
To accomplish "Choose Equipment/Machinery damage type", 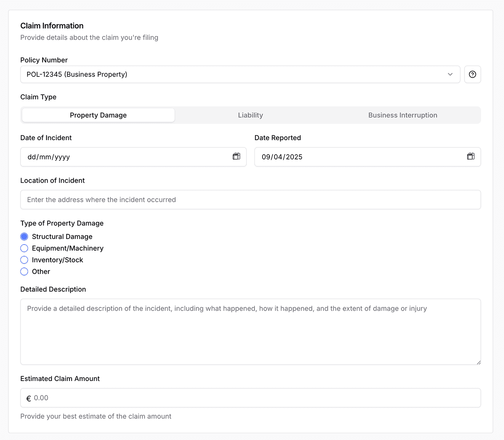I will (24, 248).
